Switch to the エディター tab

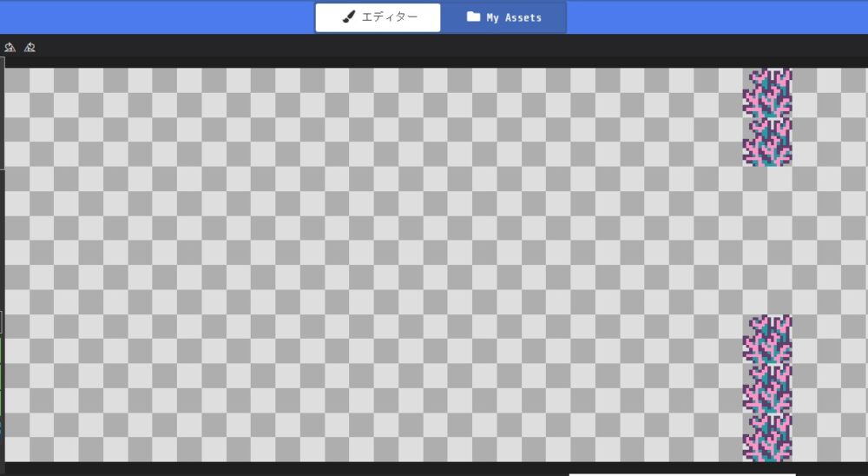(378, 17)
